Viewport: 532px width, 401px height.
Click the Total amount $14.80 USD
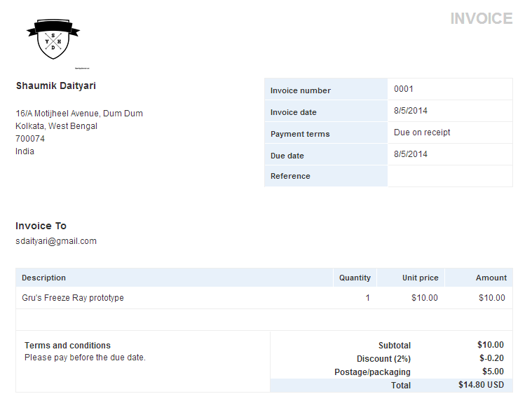pos(481,385)
